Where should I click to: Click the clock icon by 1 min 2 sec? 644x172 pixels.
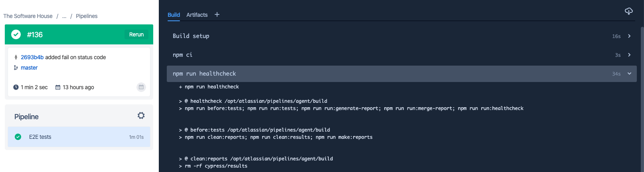pyautogui.click(x=16, y=87)
